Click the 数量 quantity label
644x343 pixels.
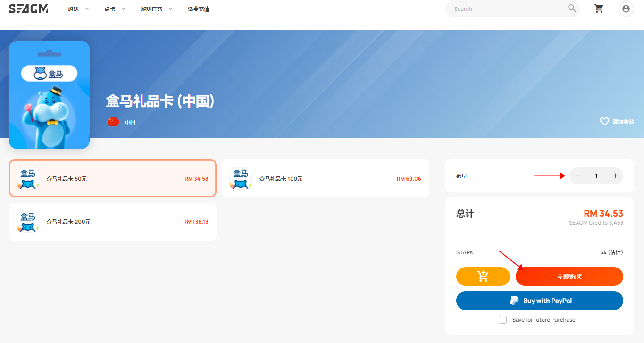[461, 176]
